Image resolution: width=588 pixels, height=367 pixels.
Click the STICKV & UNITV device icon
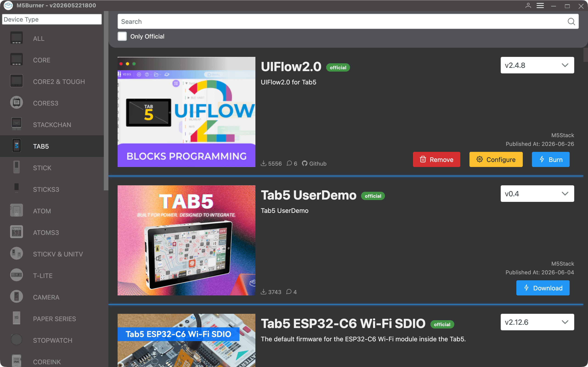click(x=17, y=254)
